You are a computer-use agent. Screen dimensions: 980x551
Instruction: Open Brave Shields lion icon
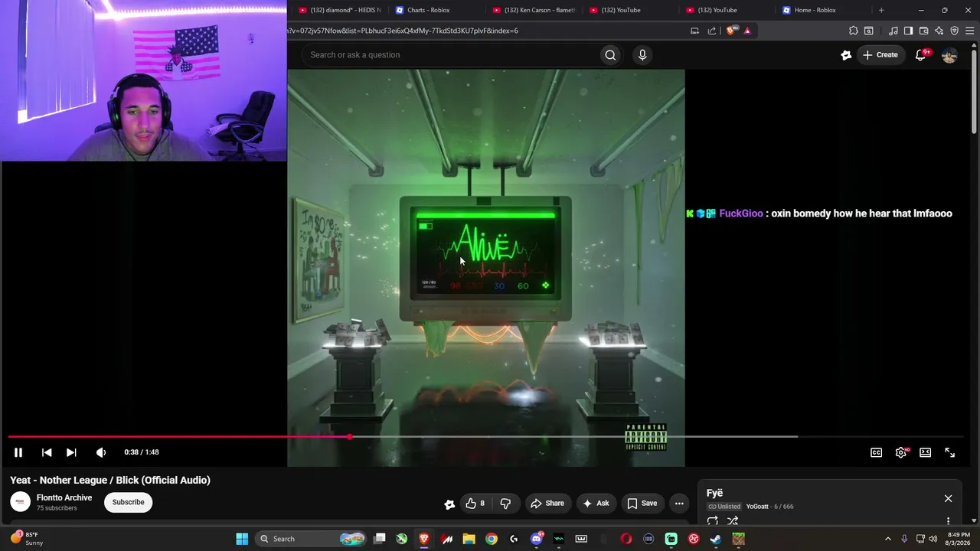[x=730, y=31]
